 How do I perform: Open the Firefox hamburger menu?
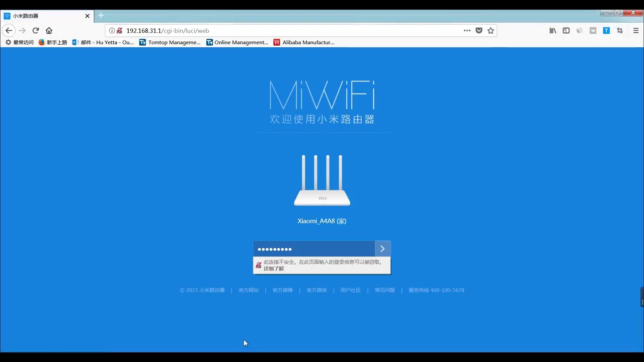tap(635, 31)
